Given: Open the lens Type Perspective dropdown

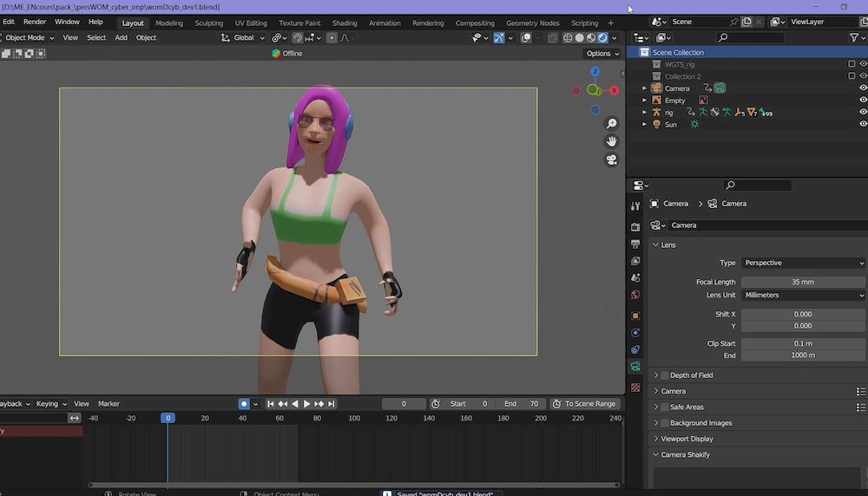Looking at the screenshot, I should [x=803, y=263].
